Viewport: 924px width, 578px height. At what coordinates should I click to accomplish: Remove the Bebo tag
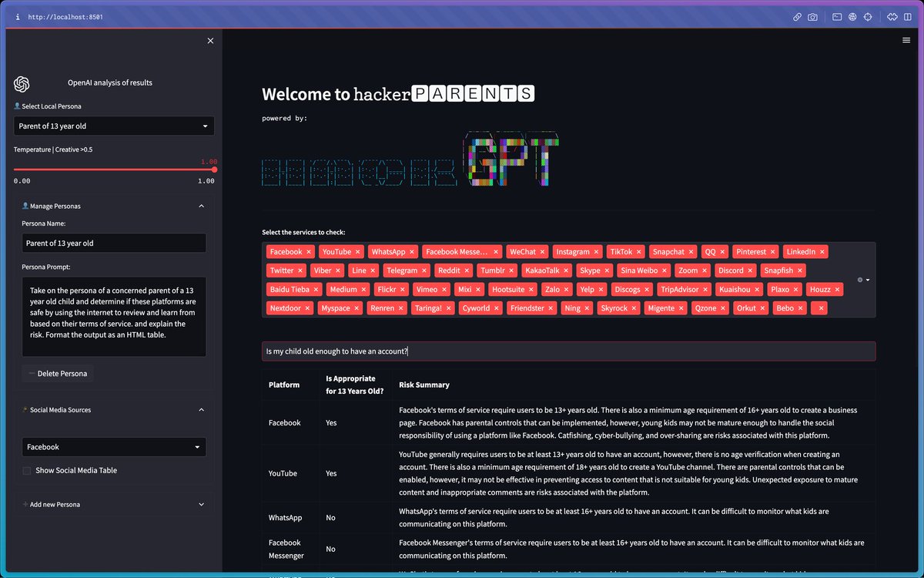[801, 307]
